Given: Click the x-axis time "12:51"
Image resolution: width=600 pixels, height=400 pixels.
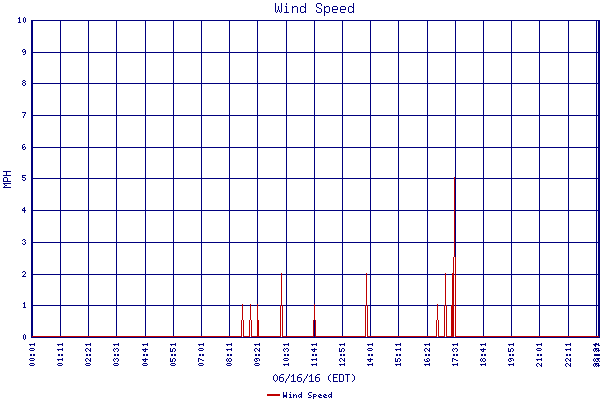Looking at the screenshot, I should (x=342, y=354).
